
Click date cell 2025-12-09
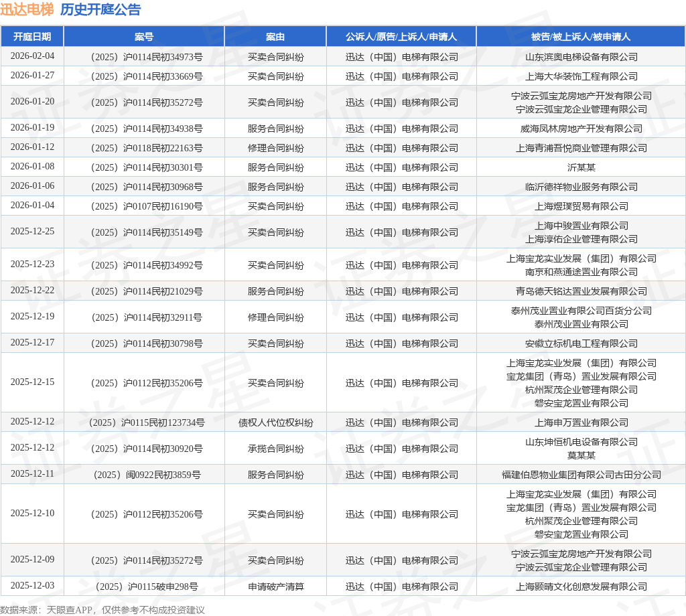32,560
